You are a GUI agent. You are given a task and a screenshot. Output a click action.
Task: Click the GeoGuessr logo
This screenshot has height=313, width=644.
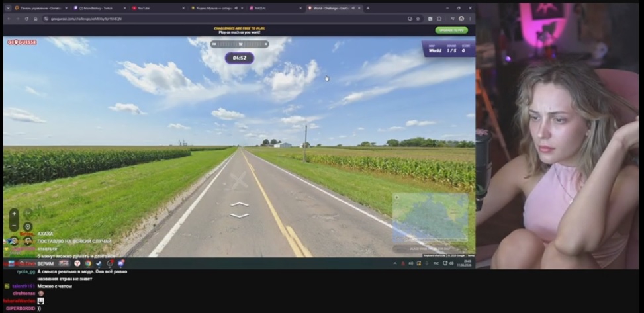(x=23, y=42)
